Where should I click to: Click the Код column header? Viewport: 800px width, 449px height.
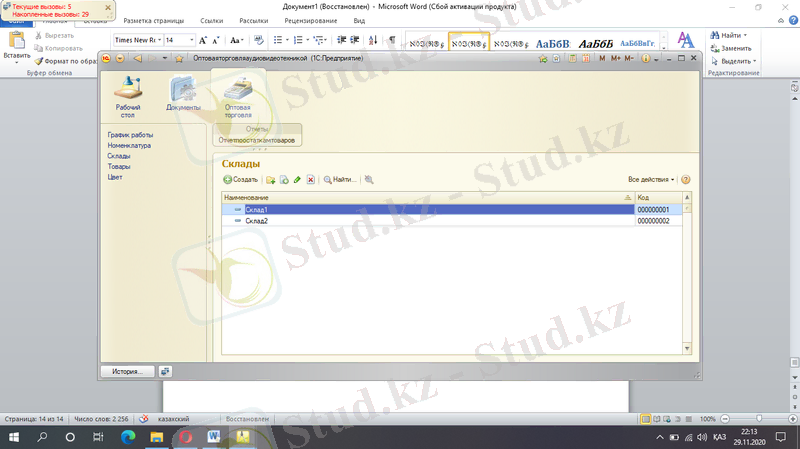[658, 197]
